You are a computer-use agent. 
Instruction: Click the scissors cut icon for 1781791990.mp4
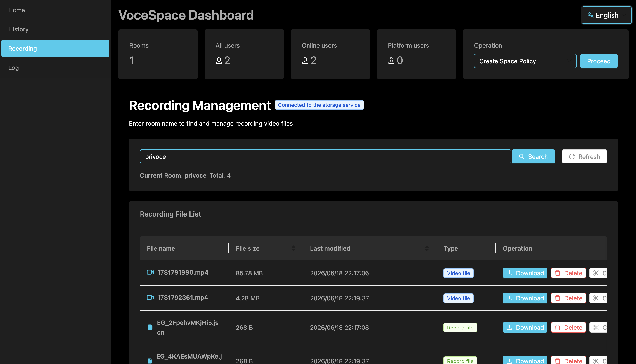coord(596,273)
